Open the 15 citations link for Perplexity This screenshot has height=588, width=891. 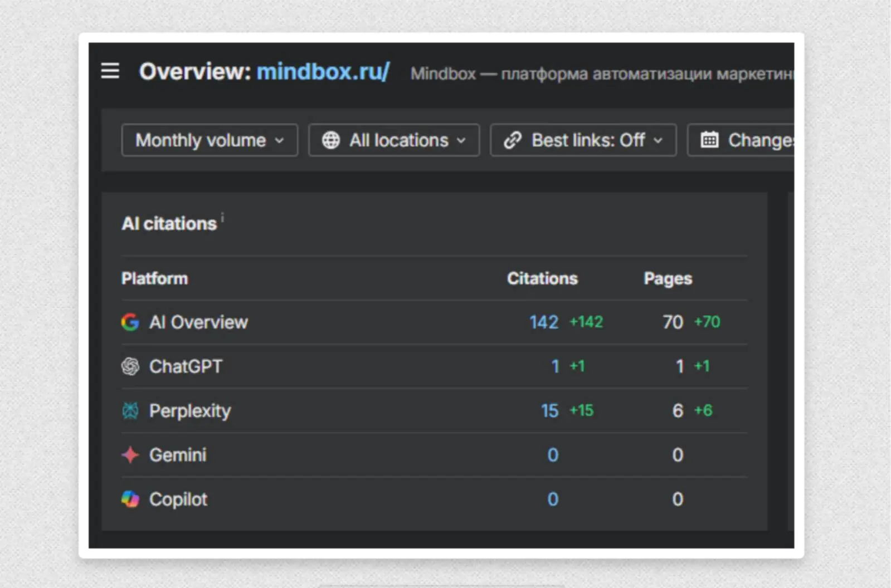click(x=549, y=411)
